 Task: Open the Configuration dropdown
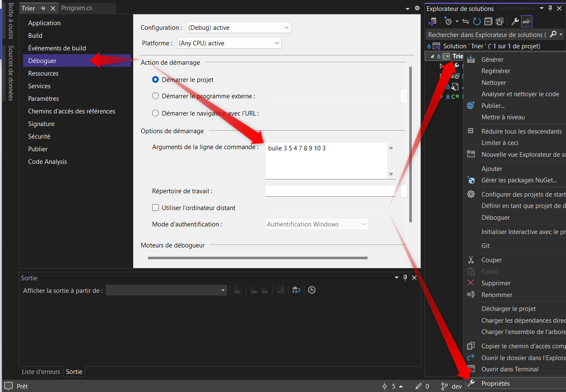click(x=239, y=28)
